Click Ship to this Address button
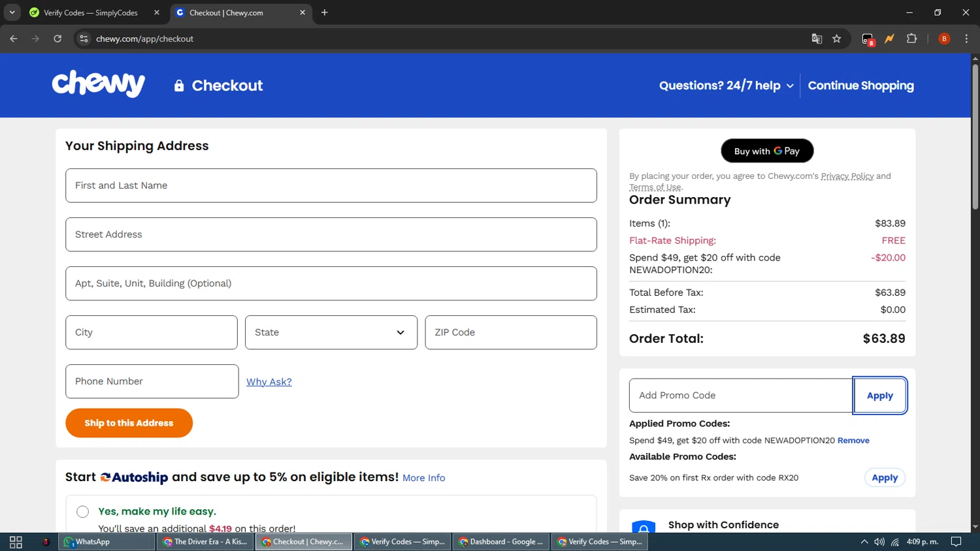 [x=129, y=423]
